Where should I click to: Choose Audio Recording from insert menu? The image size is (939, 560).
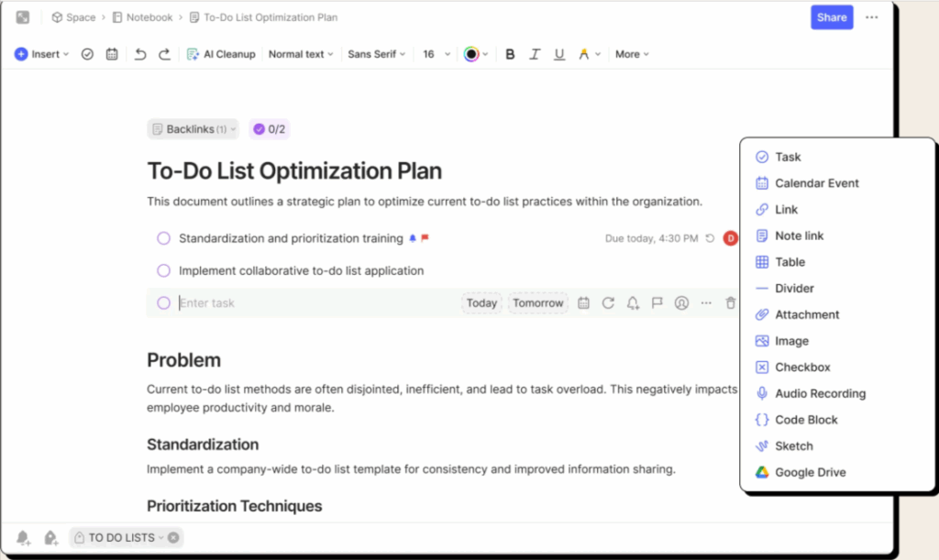[x=820, y=393]
